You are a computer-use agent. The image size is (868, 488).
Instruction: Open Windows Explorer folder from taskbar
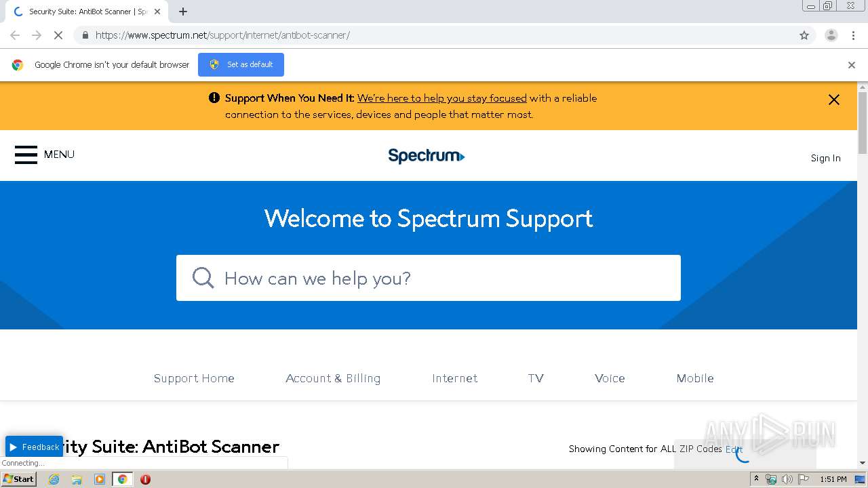(77, 479)
